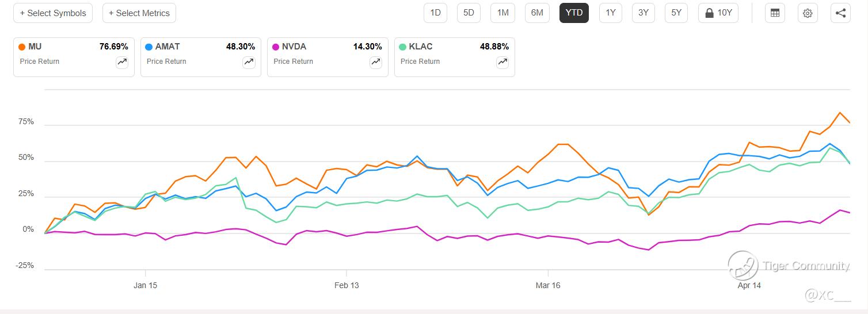The height and width of the screenshot is (314, 868).
Task: Switch to the YTD time range
Action: (574, 13)
